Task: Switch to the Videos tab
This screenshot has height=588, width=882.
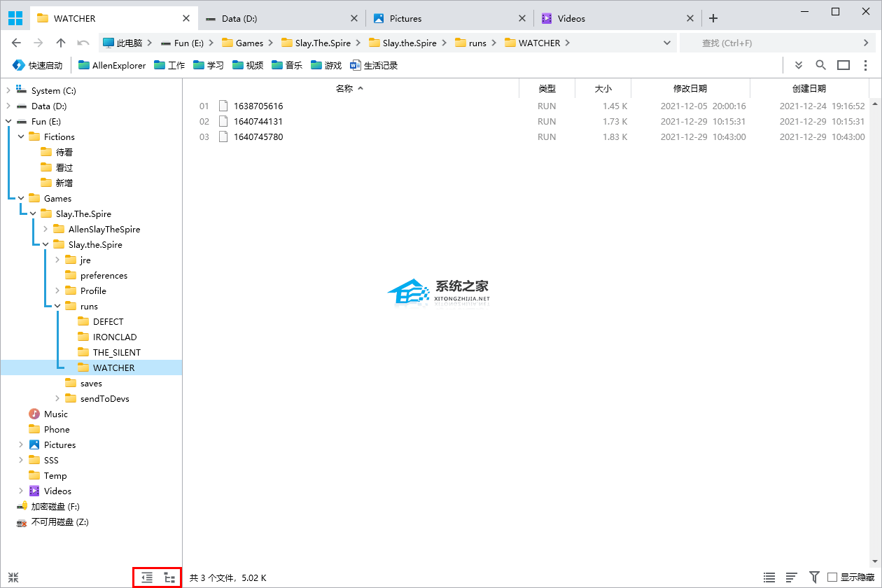Action: (x=571, y=18)
